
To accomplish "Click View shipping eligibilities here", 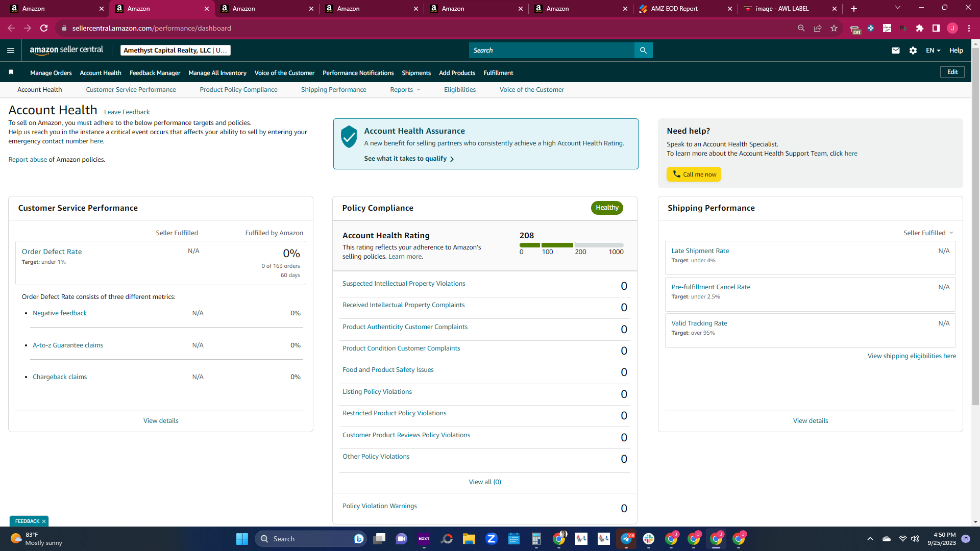I will coord(912,356).
